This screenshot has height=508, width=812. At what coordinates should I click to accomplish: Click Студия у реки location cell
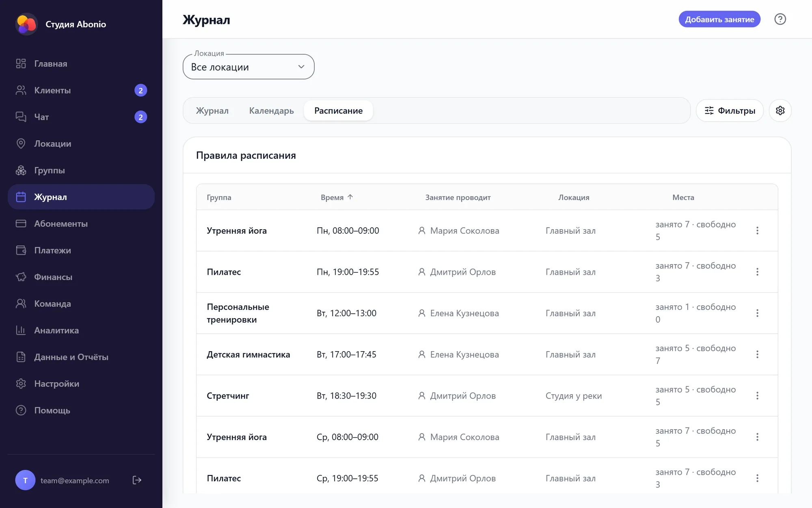pyautogui.click(x=574, y=396)
